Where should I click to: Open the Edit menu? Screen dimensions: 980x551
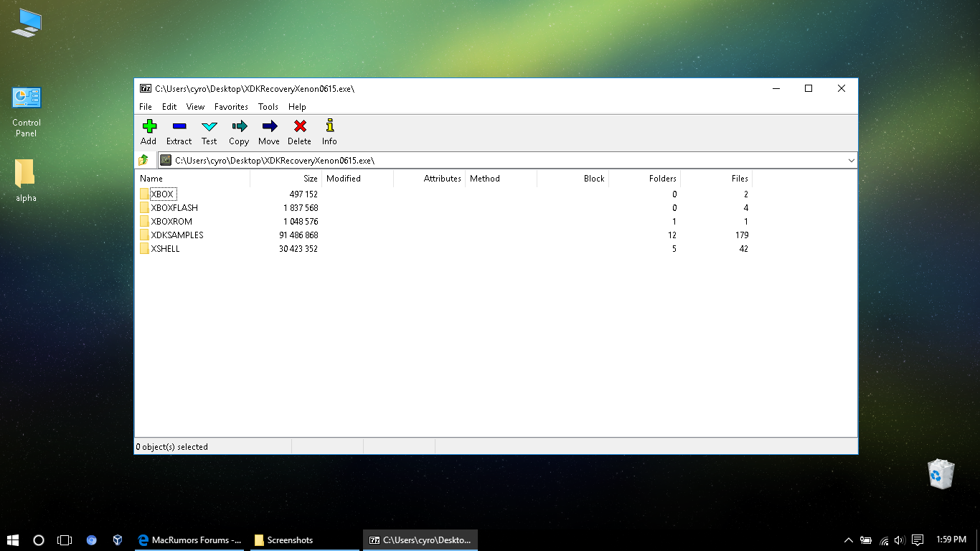coord(169,106)
